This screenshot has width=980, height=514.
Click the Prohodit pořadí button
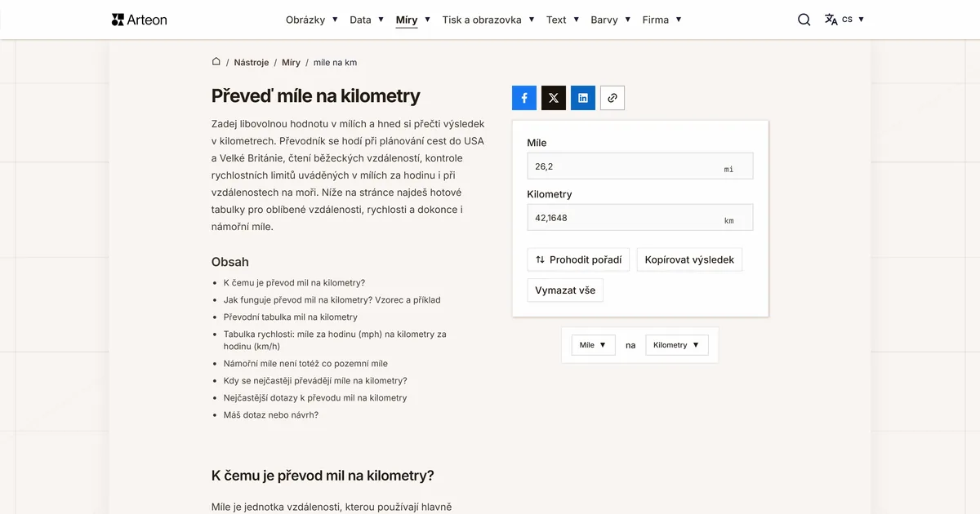pyautogui.click(x=578, y=260)
